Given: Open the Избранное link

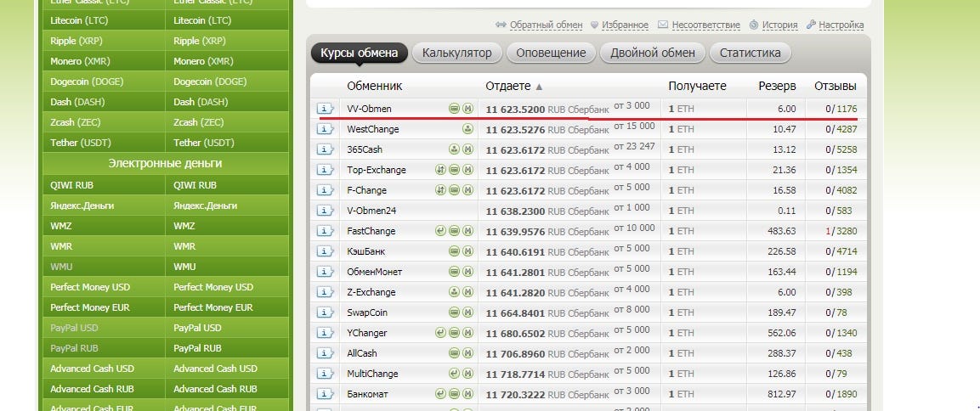Looking at the screenshot, I should 625,25.
